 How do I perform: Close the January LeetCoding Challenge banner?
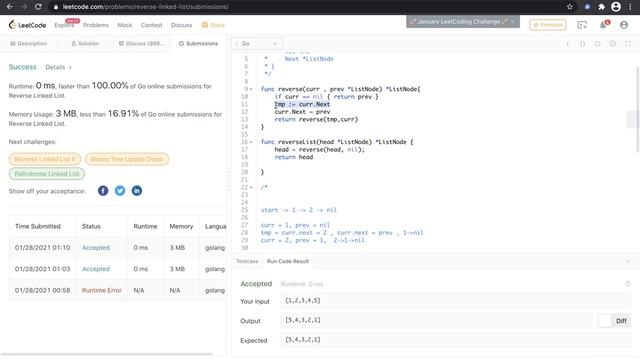[x=513, y=21]
